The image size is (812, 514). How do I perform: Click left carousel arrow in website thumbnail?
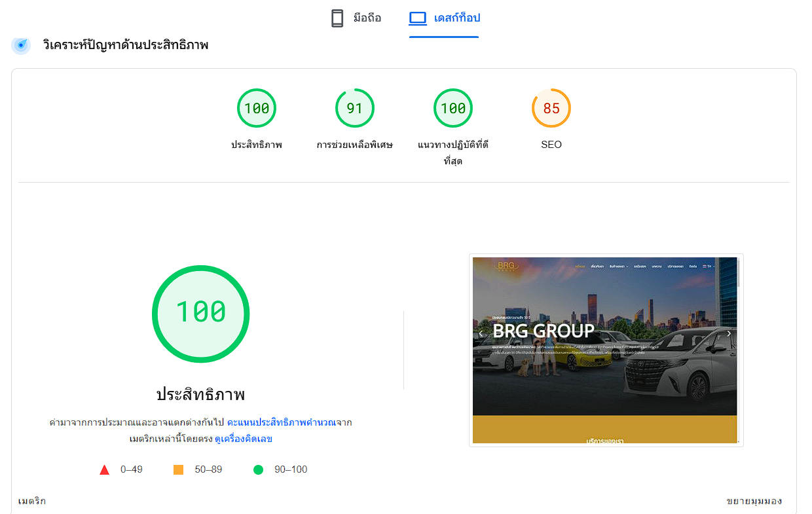point(481,334)
